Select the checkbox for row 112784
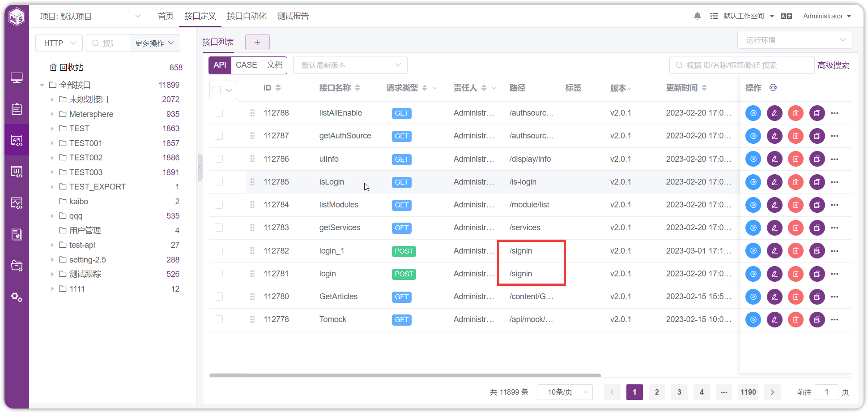The width and height of the screenshot is (868, 413). (219, 205)
